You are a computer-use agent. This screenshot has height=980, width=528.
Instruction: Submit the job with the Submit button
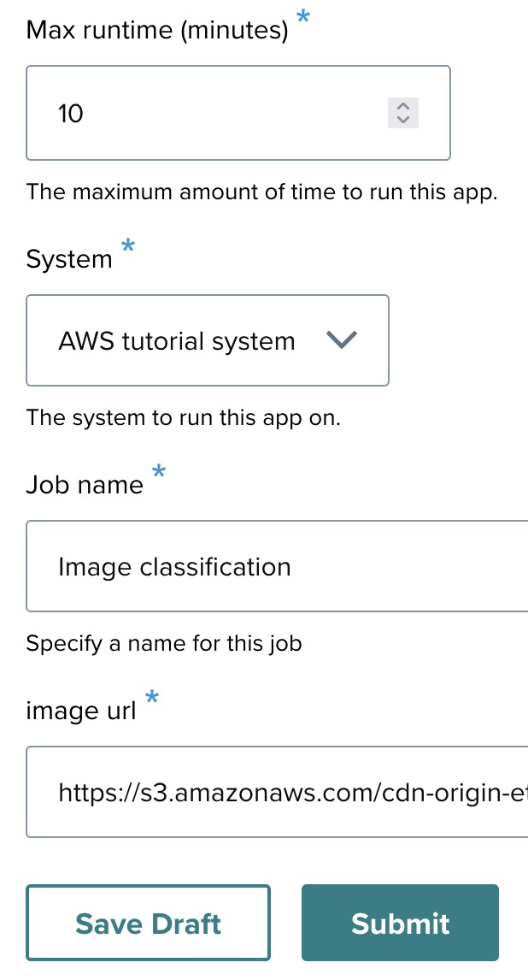click(400, 923)
